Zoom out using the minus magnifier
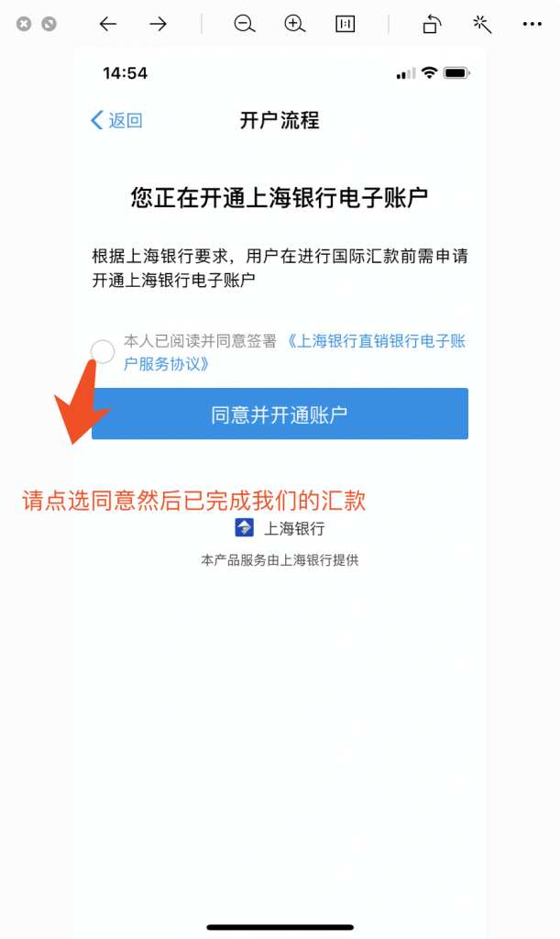560x939 pixels. tap(244, 24)
